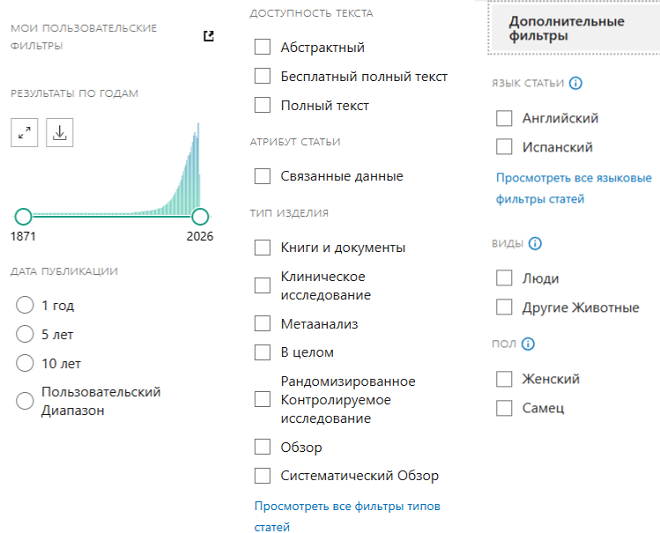Expand the results by year chart

click(x=25, y=132)
